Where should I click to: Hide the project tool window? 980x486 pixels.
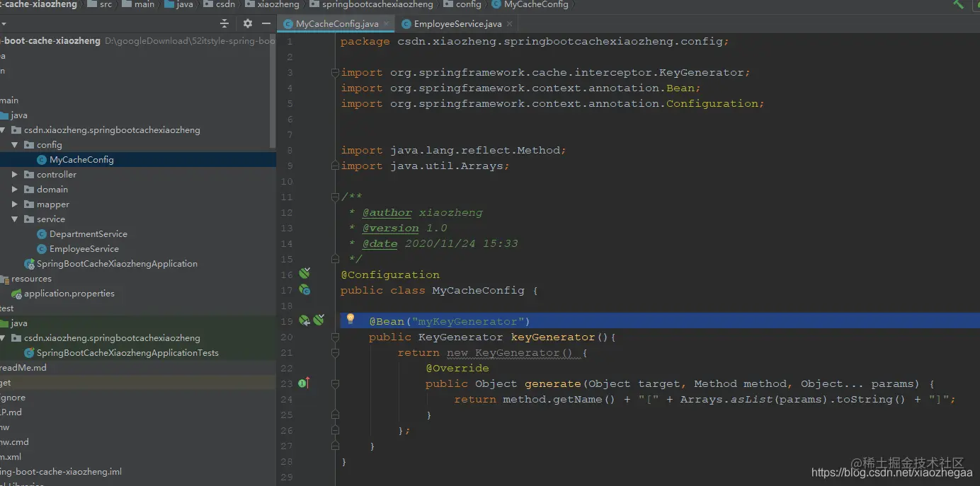tap(266, 23)
